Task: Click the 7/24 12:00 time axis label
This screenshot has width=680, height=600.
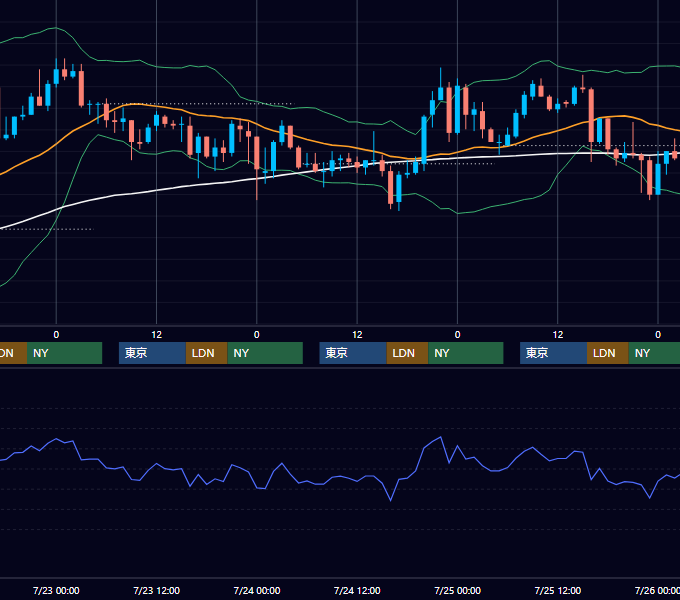Action: (357, 590)
